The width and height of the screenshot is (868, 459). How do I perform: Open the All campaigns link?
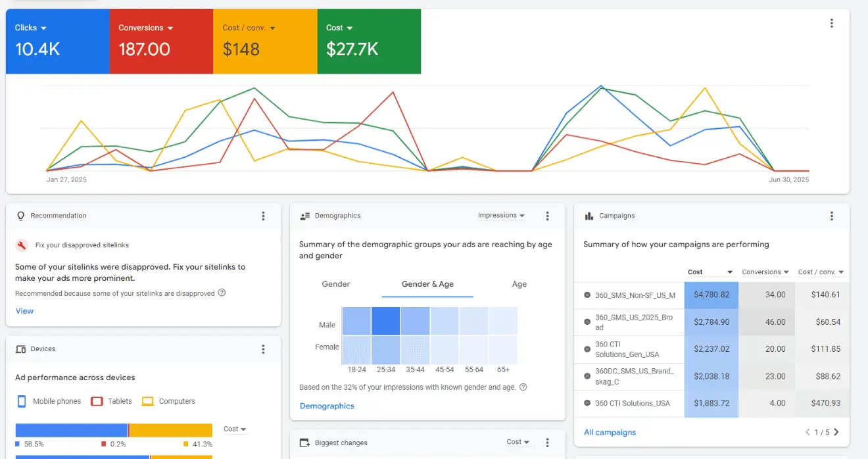[610, 432]
